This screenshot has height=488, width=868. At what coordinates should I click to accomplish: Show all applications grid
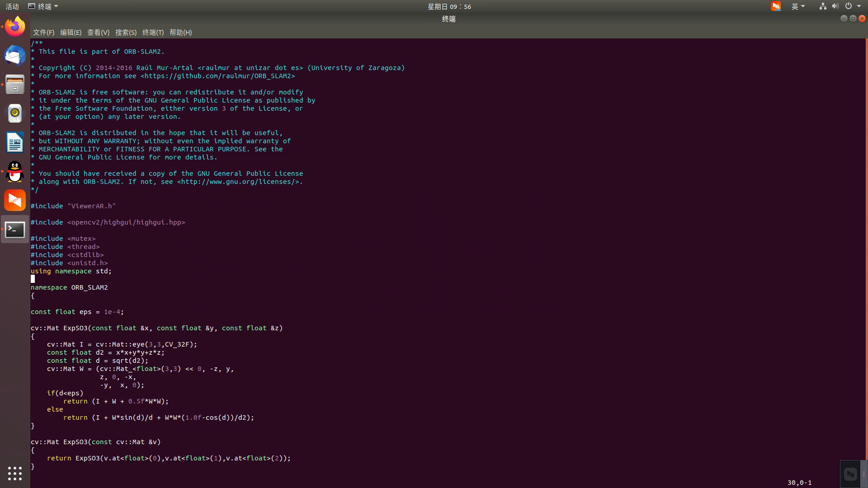tap(15, 473)
